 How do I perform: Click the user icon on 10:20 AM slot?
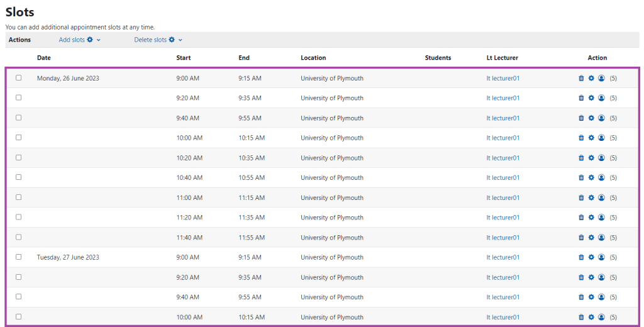point(601,158)
